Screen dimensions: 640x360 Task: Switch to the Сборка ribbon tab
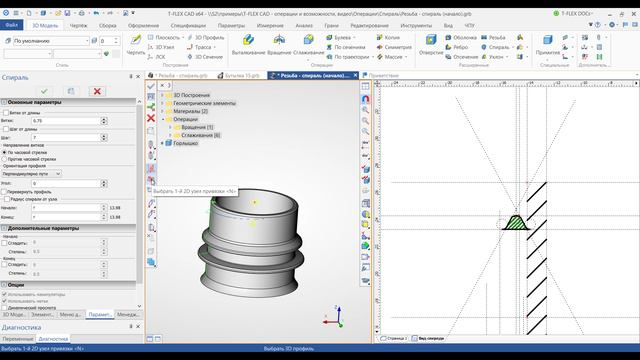pos(107,25)
